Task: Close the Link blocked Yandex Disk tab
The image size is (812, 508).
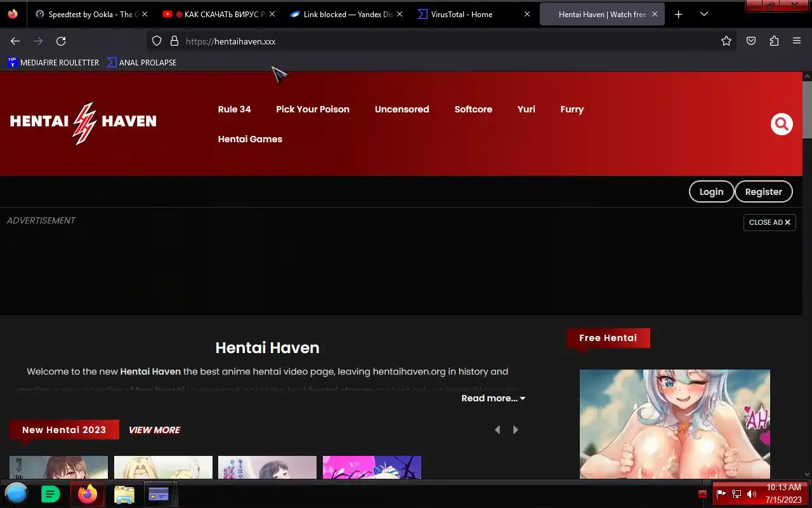Action: click(400, 14)
